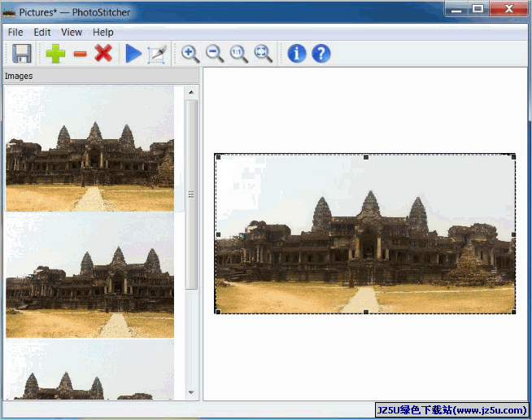Add images with the green plus icon

[x=55, y=53]
